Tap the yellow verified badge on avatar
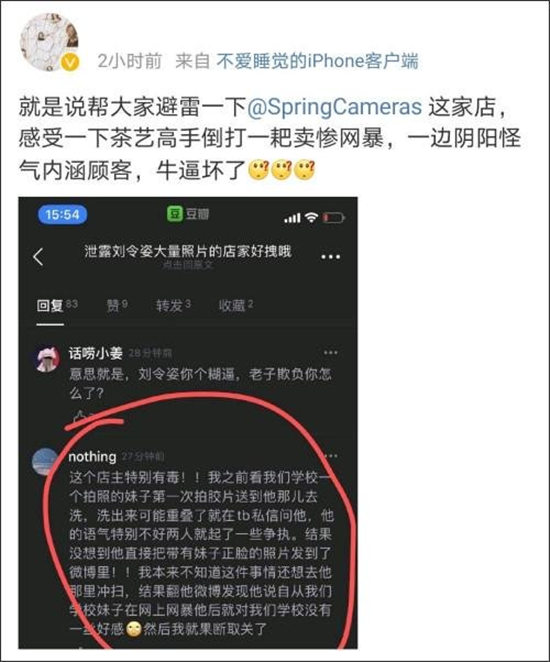 tap(70, 62)
